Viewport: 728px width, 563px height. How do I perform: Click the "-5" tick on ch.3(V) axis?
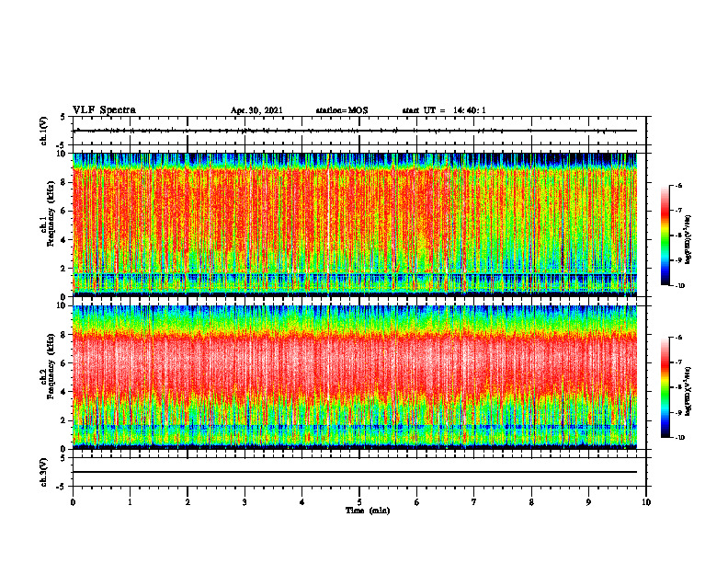coord(62,487)
